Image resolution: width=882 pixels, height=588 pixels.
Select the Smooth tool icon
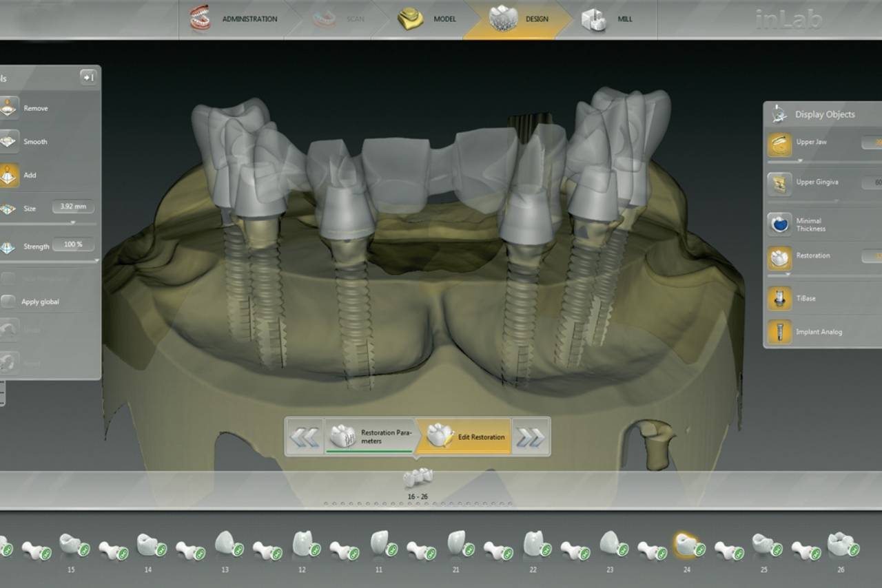pyautogui.click(x=8, y=141)
